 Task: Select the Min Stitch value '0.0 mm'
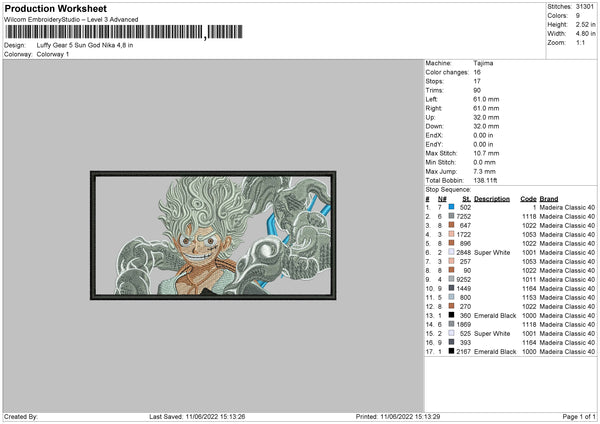pos(484,162)
